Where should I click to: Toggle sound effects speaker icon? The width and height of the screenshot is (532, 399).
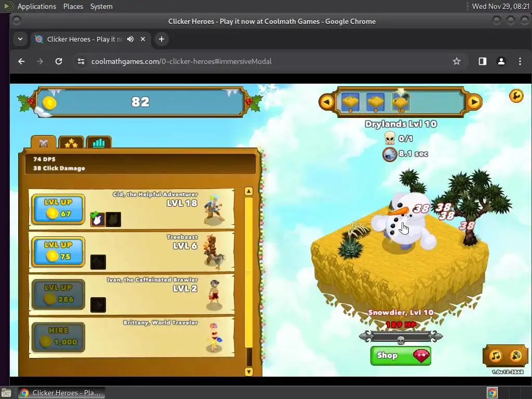click(x=516, y=355)
